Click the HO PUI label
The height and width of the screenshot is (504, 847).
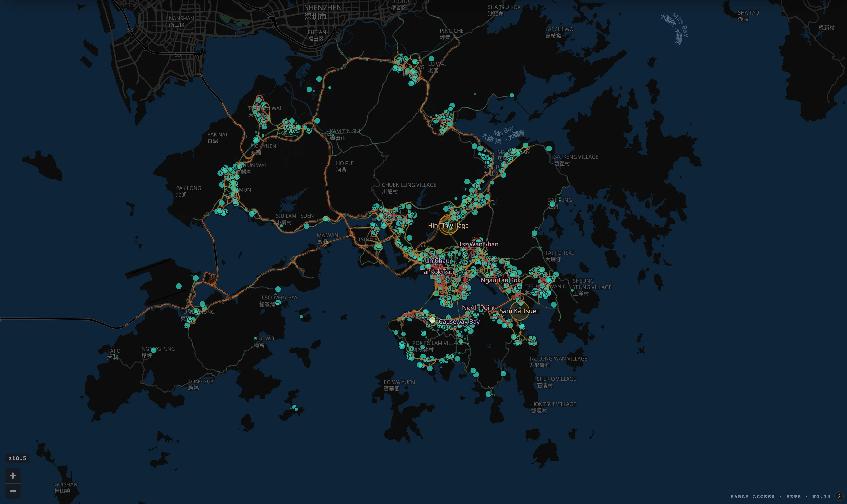point(345,166)
